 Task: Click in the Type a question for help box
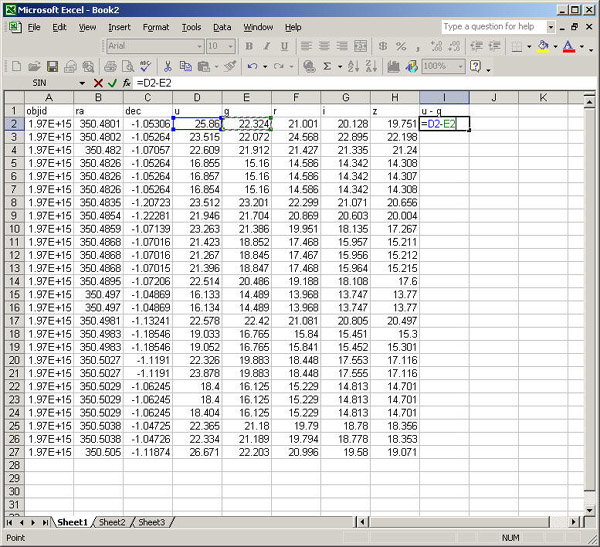pos(494,26)
